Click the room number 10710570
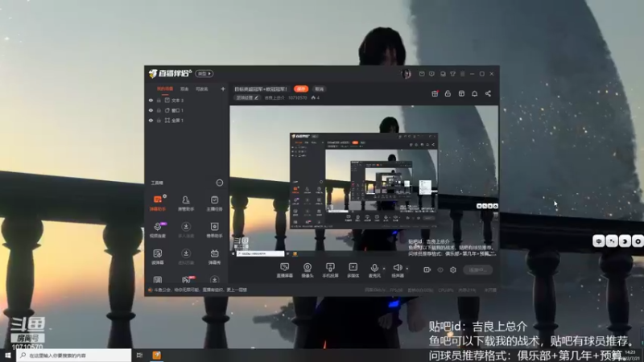The width and height of the screenshot is (644, 362). [x=297, y=97]
